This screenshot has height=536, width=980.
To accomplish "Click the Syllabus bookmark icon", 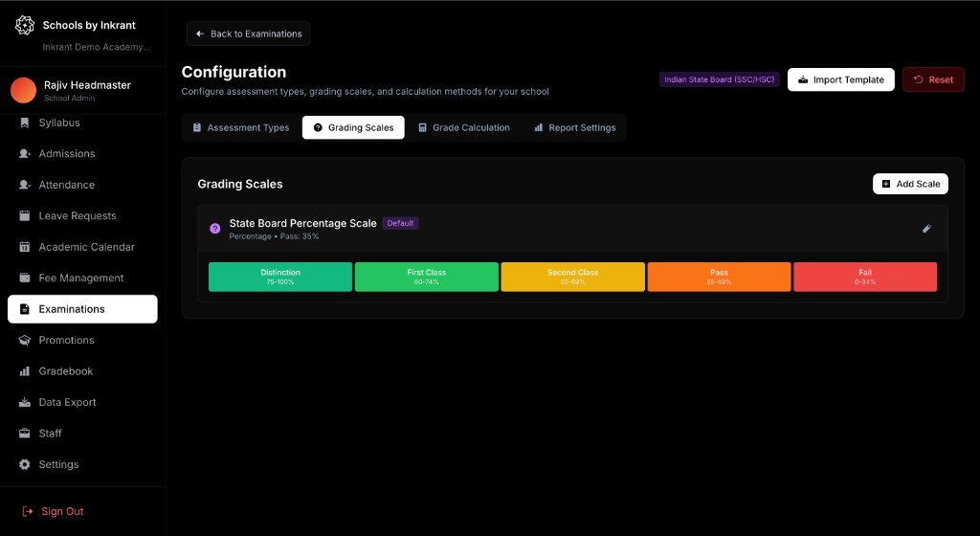I will pyautogui.click(x=24, y=123).
